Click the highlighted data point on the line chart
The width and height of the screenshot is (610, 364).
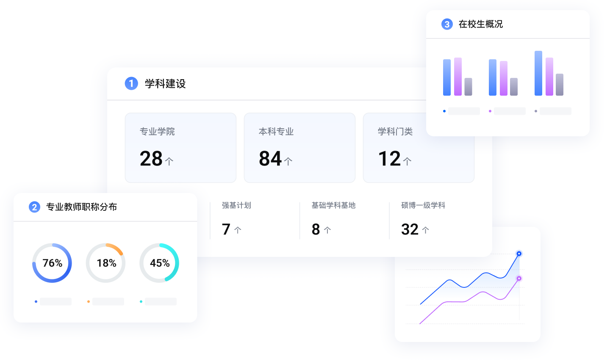point(518,253)
